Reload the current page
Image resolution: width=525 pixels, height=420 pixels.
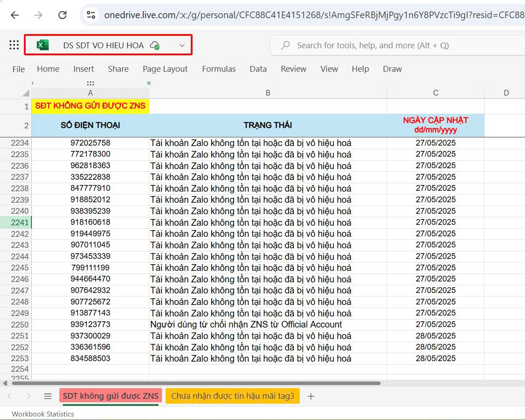(x=62, y=15)
